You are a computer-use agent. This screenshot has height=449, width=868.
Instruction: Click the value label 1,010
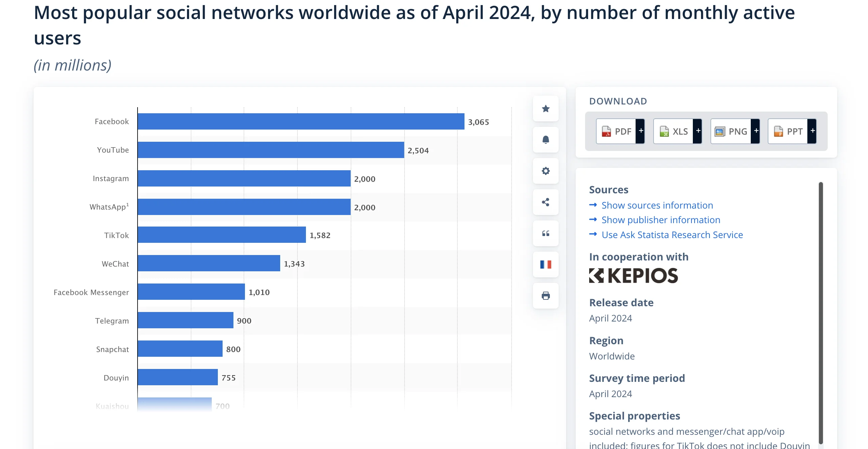(259, 292)
